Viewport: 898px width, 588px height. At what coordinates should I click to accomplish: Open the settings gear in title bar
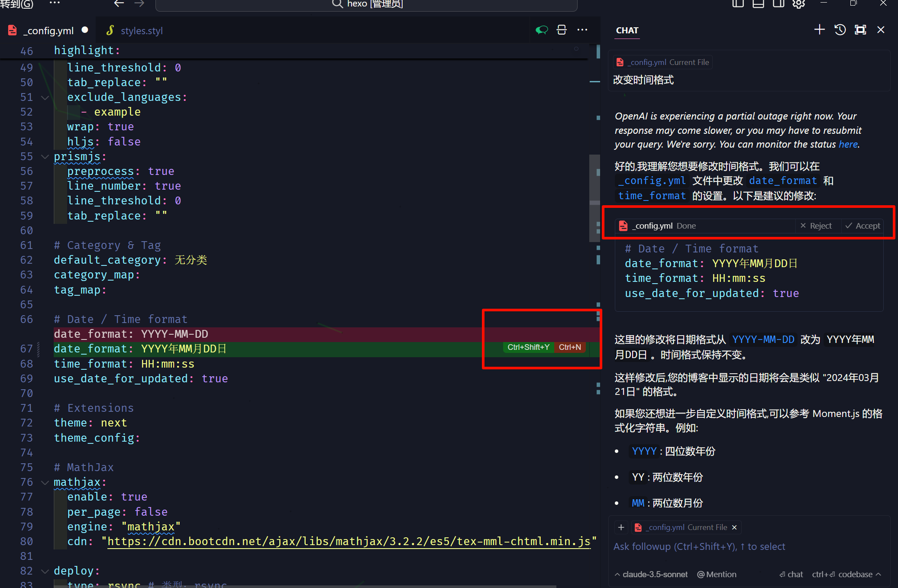[799, 4]
